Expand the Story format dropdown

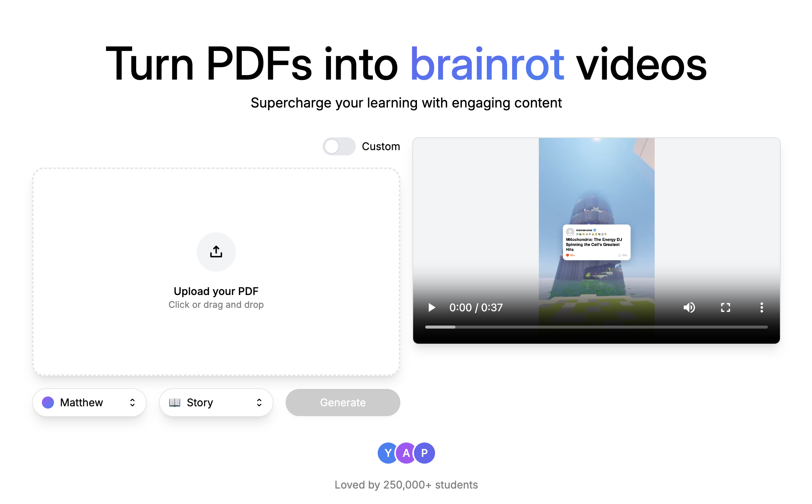tap(215, 402)
